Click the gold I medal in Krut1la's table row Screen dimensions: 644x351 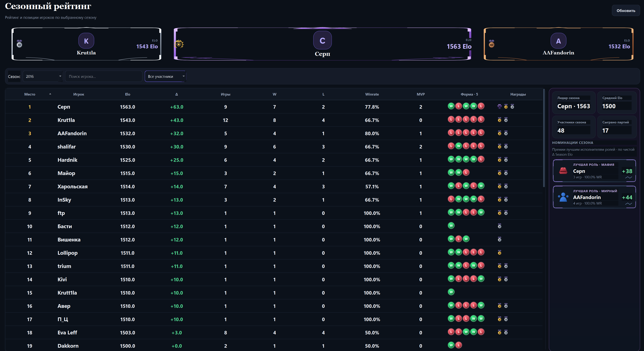click(499, 120)
